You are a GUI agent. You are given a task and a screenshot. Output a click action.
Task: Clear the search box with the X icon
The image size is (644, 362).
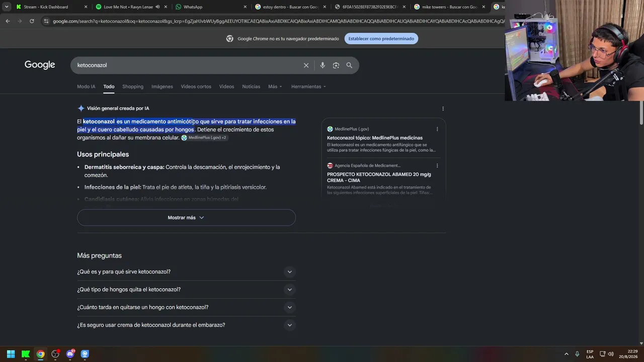tap(306, 65)
